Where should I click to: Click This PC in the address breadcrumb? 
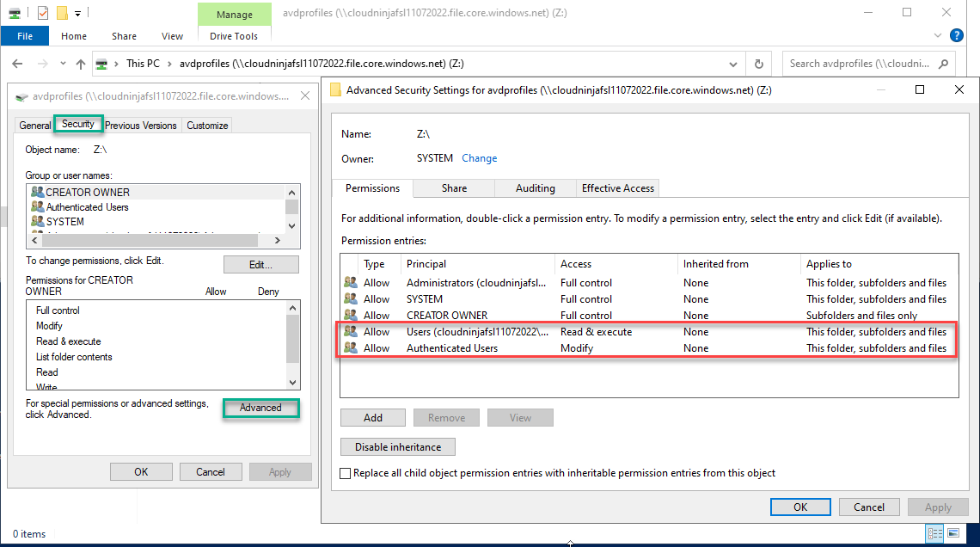coord(143,64)
